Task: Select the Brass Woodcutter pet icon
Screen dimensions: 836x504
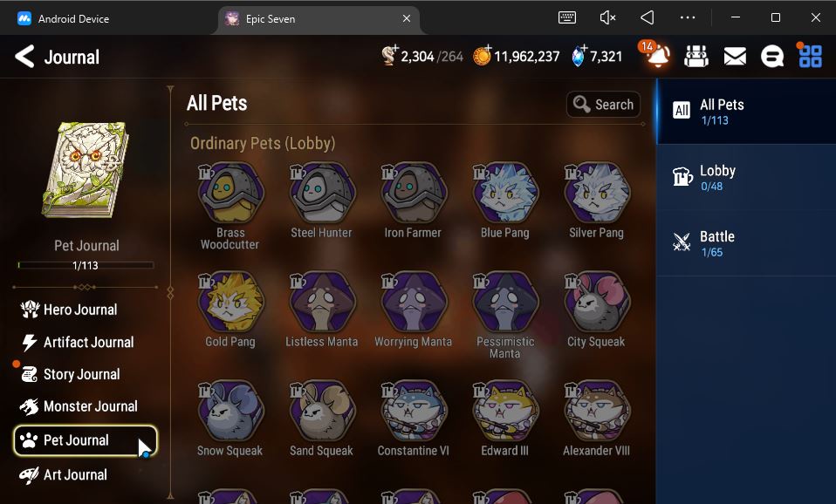Action: click(x=231, y=194)
